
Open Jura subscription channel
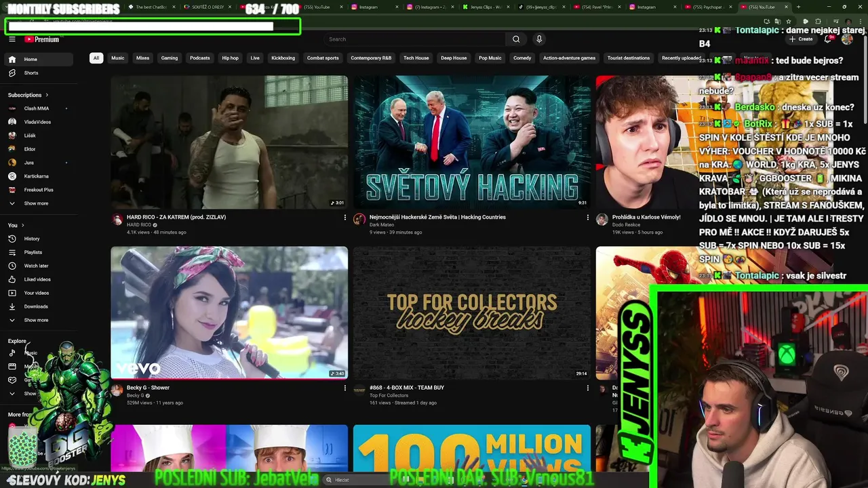pos(39,163)
